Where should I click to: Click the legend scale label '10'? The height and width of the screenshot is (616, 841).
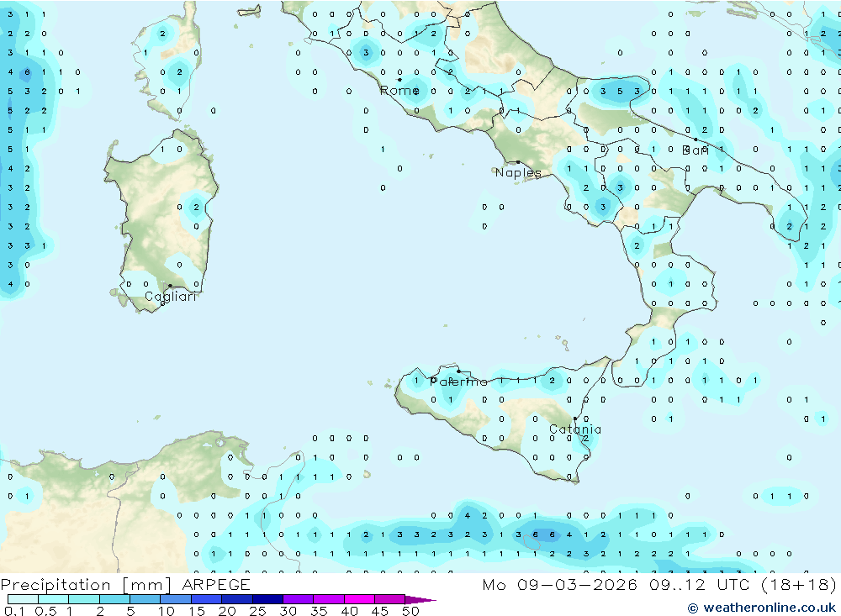(167, 611)
